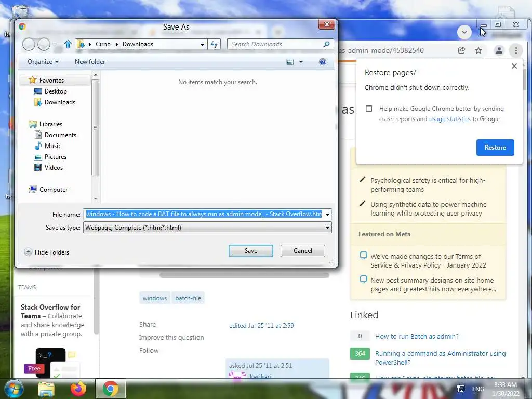The image size is (532, 399).
Task: Click the Save button
Action: point(251,251)
